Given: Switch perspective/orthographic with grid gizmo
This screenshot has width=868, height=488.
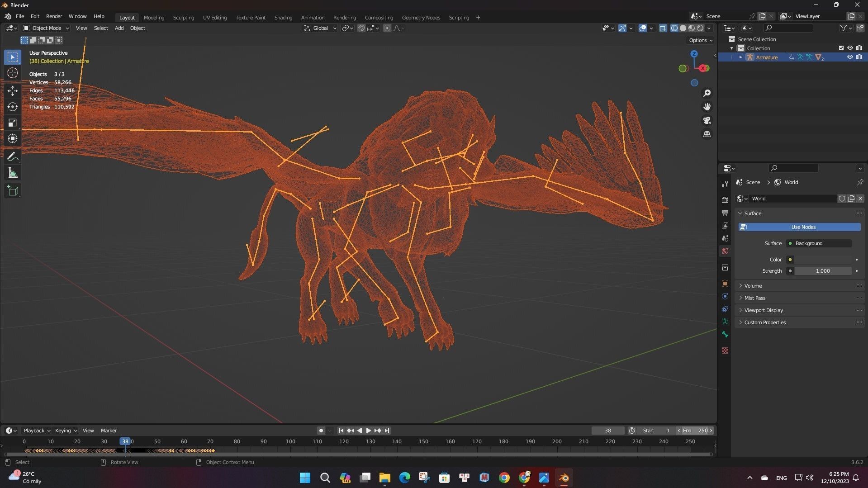Looking at the screenshot, I should coord(707,134).
